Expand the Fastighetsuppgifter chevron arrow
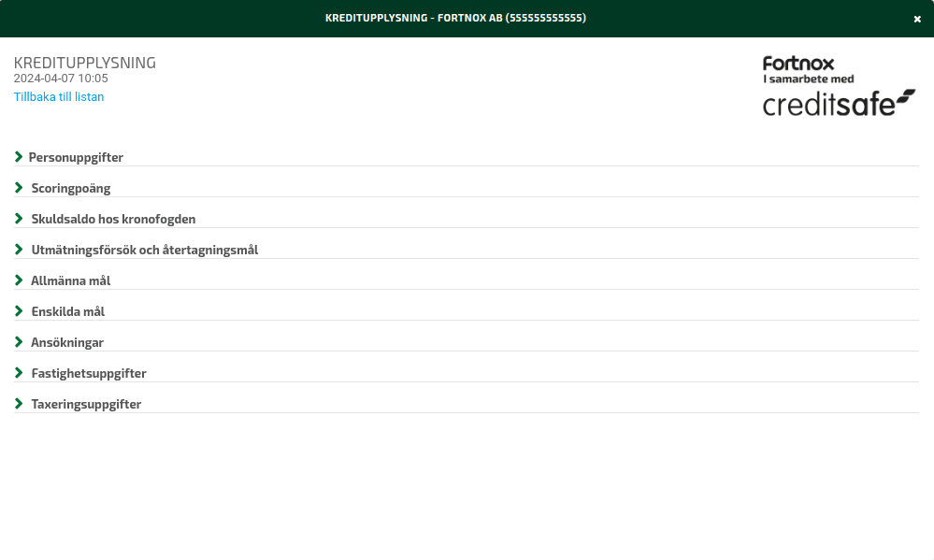The image size is (934, 560). [19, 374]
